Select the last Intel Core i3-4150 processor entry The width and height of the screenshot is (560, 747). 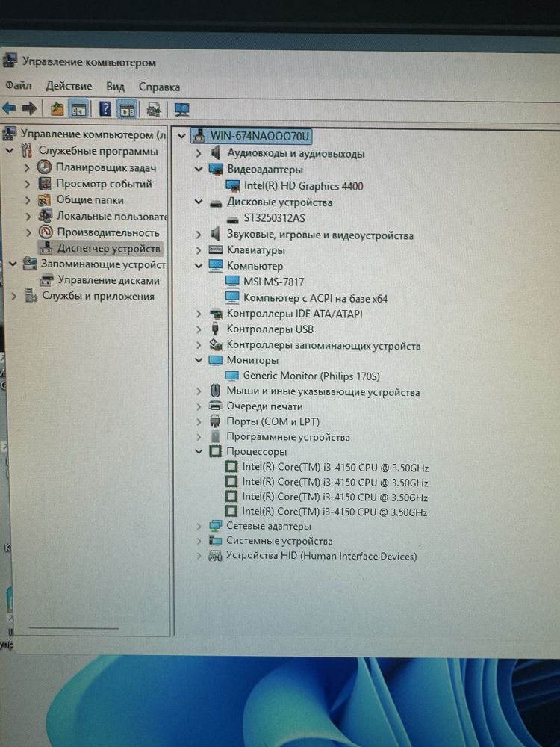(x=335, y=512)
